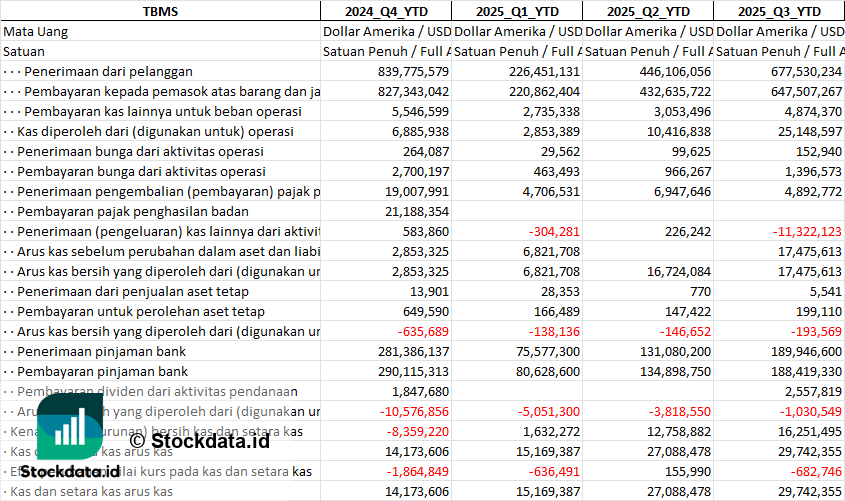This screenshot has width=845, height=501.
Task: Click negative value -1,864,849
Action: tap(418, 471)
